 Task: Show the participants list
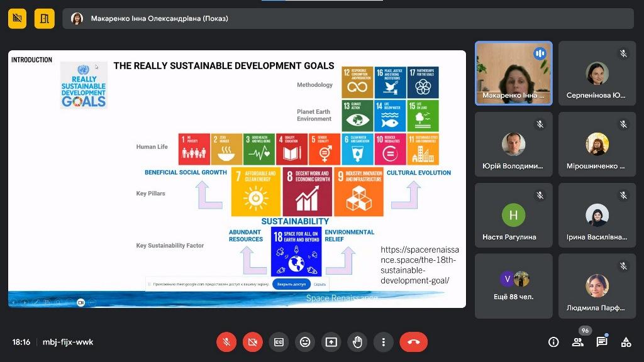tap(577, 342)
